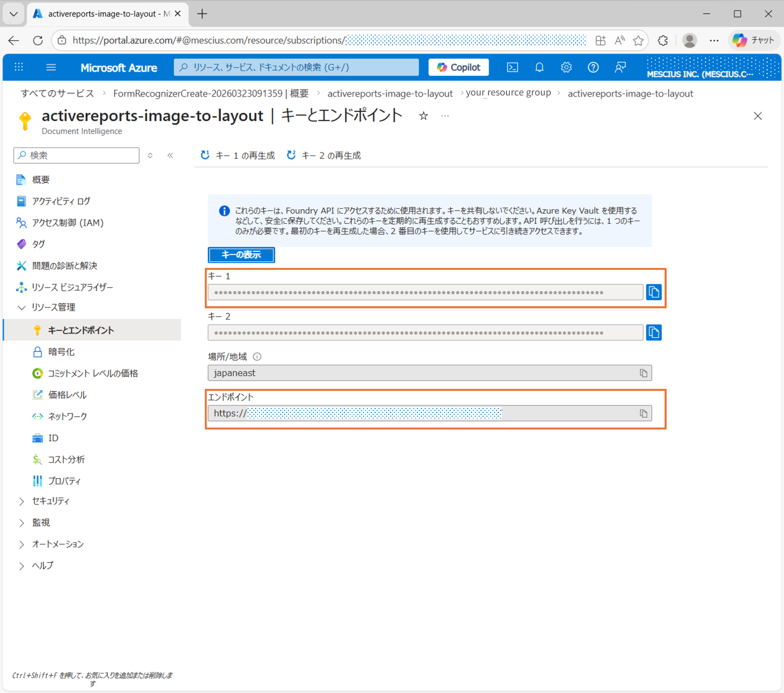
Task: Open Cloud Shell from the top toolbar
Action: [x=512, y=67]
